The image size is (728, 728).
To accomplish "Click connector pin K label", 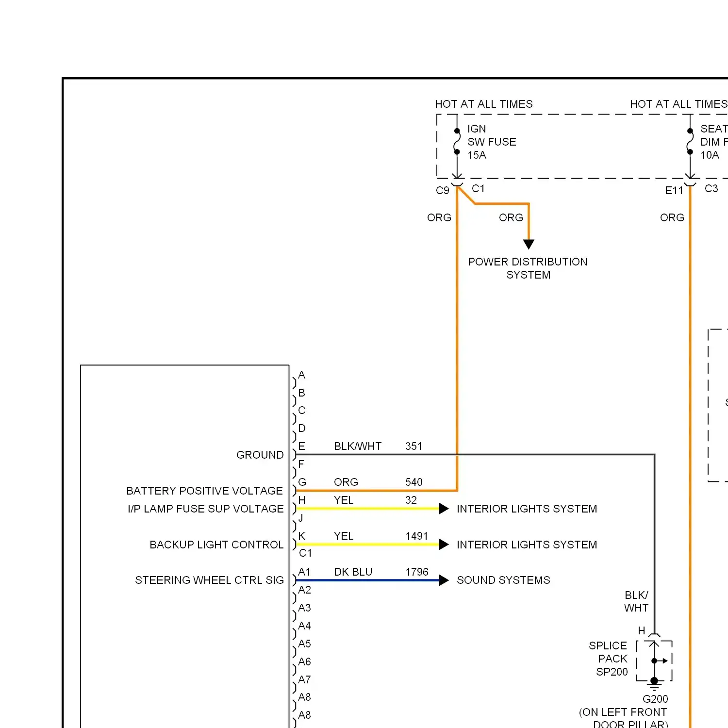I will pyautogui.click(x=301, y=536).
